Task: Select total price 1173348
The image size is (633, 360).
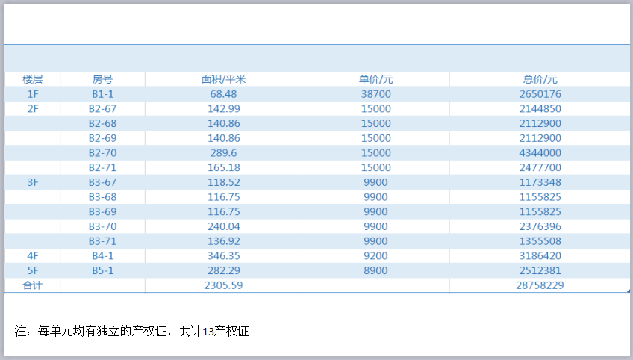Action: [540, 182]
